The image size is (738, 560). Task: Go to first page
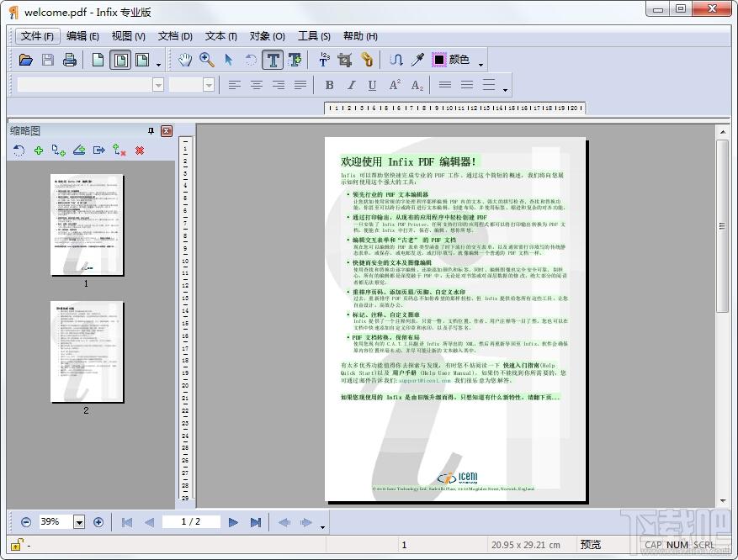[x=127, y=522]
